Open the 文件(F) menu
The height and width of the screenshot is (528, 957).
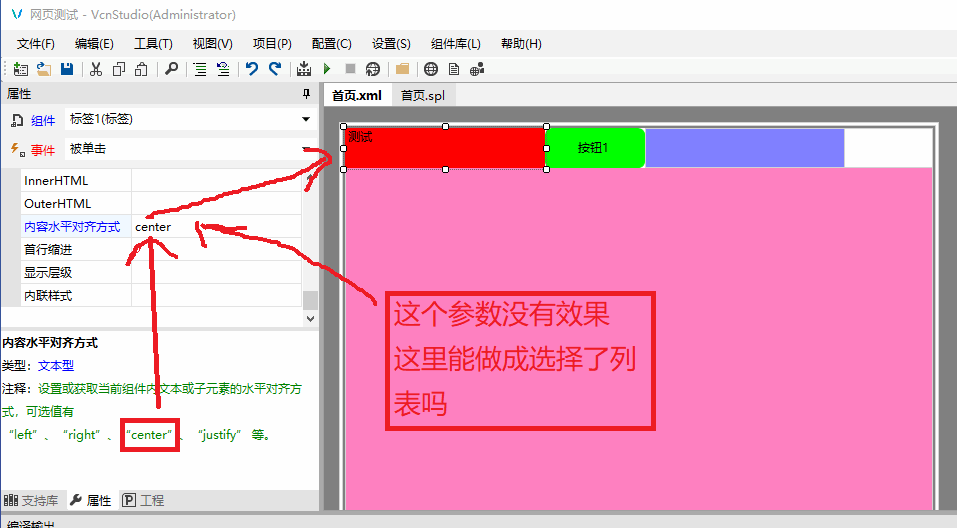36,44
